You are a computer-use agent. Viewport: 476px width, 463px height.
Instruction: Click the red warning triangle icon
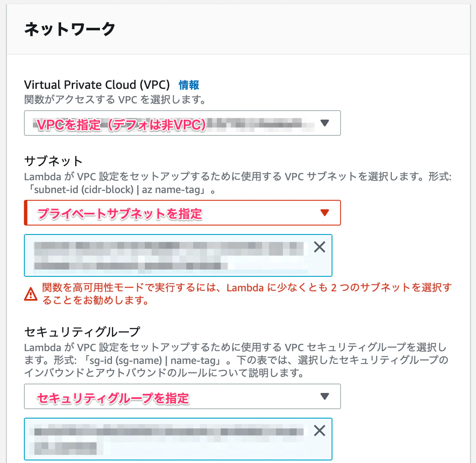(31, 294)
